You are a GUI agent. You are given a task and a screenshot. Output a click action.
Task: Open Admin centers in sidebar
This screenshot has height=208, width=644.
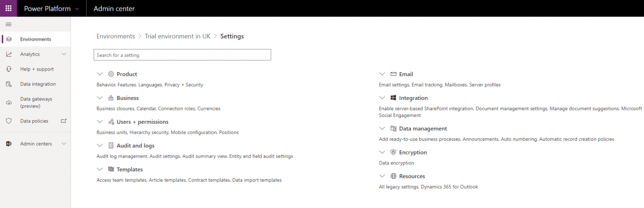click(x=35, y=144)
